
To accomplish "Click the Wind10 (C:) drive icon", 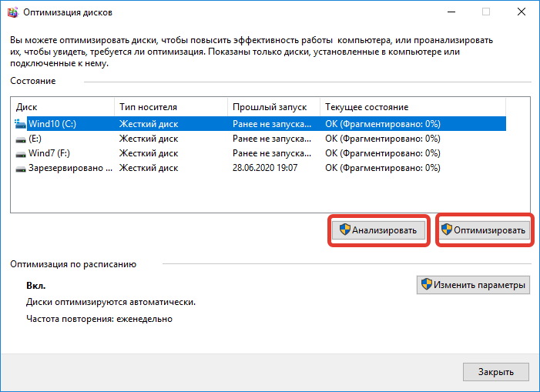I will 20,124.
